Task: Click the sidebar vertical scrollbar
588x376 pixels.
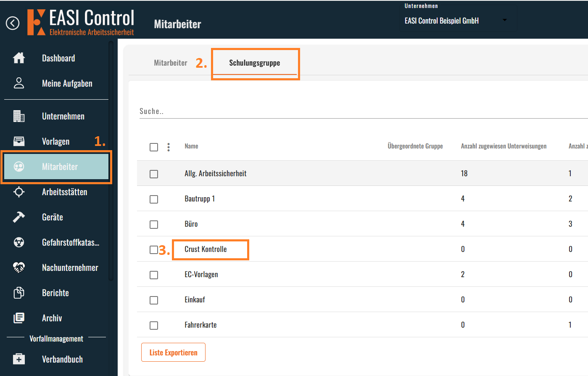Action: 111,160
